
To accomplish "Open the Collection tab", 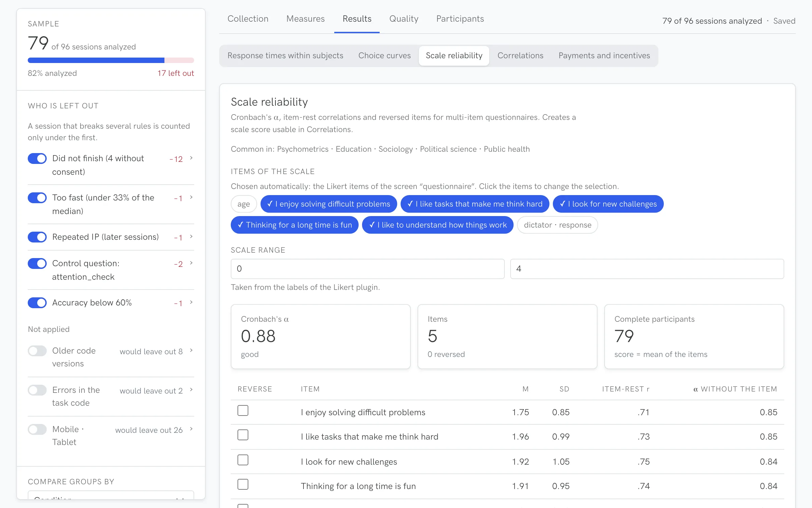I will coord(248,19).
